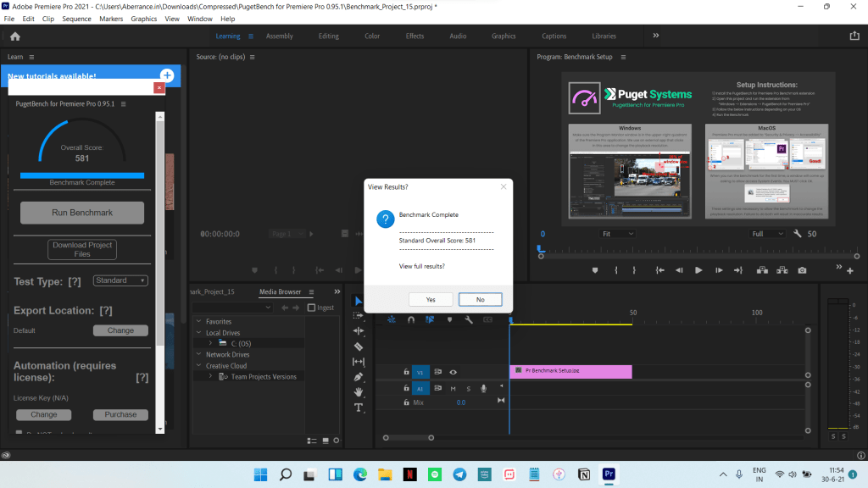
Task: Open timeline wrench display settings
Action: click(469, 319)
